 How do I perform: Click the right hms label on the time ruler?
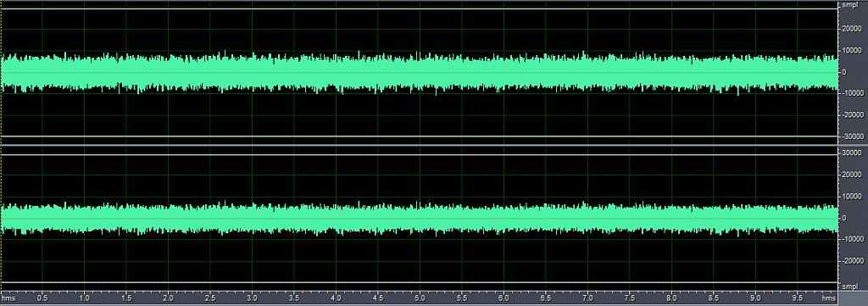tap(828, 298)
